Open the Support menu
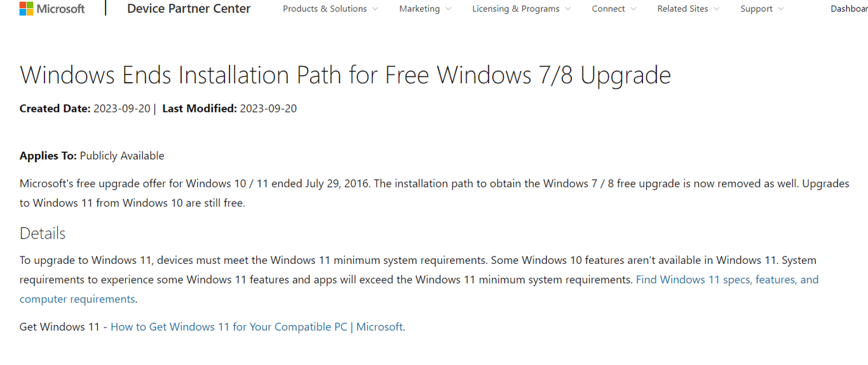 pyautogui.click(x=756, y=9)
